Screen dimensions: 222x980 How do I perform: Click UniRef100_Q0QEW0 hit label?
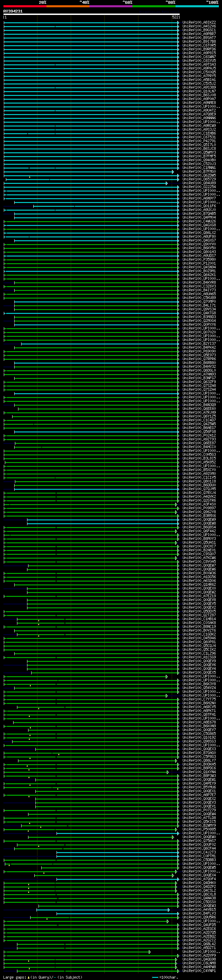click(x=199, y=837)
